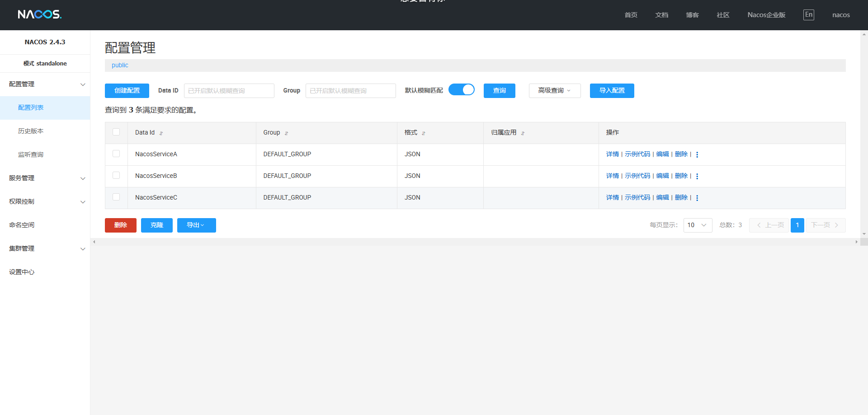Screen dimensions: 868x415
Task: Open the 高级查询 dropdown
Action: (x=555, y=91)
